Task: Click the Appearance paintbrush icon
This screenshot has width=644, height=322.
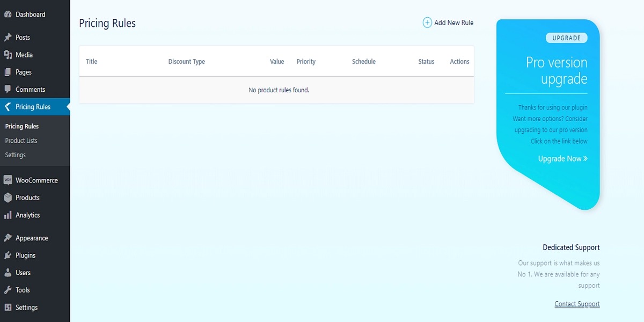Action: (8, 238)
